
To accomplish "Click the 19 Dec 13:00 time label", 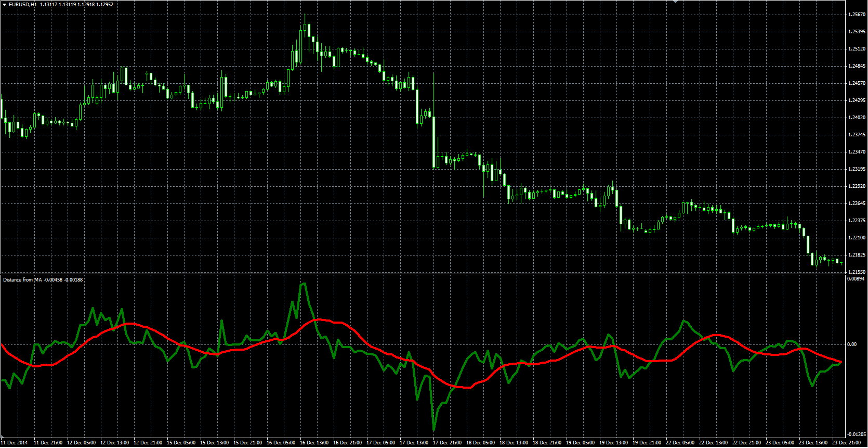I will (x=613, y=443).
